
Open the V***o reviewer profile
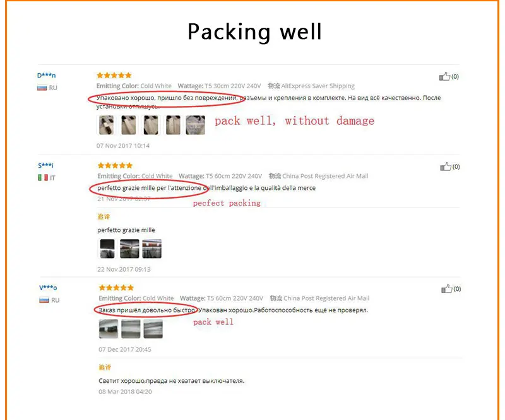(x=48, y=288)
